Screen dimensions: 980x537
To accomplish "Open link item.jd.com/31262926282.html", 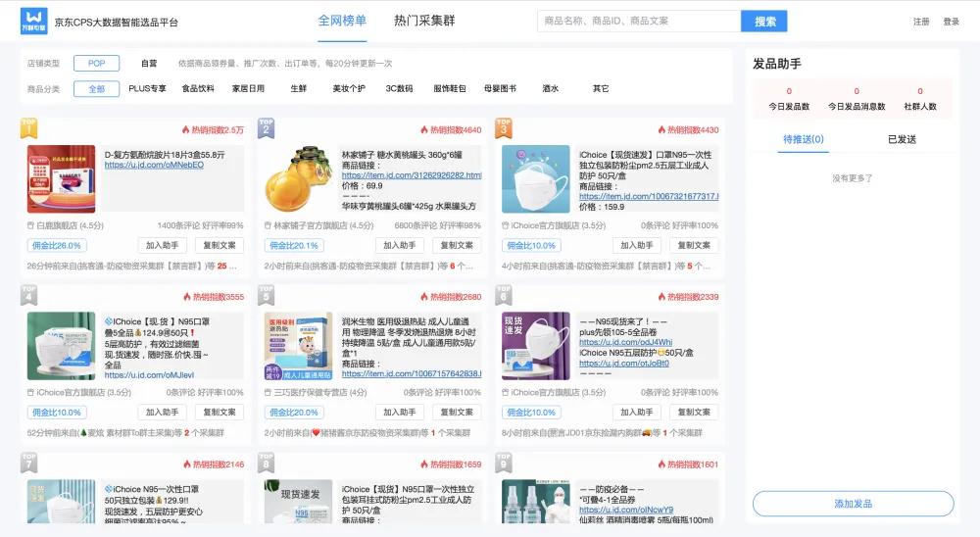I will coord(412,175).
